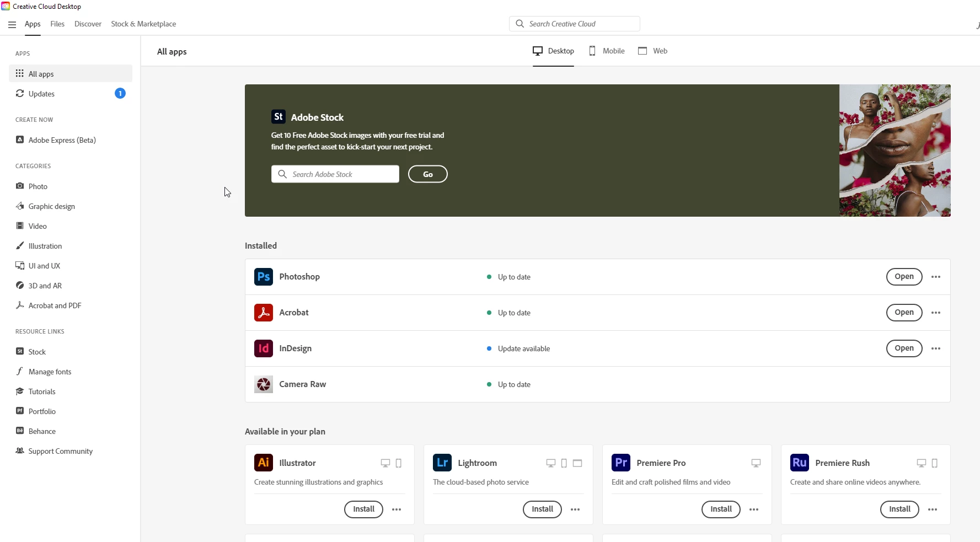
Task: Click Photoshop's 'Up to date' status
Action: point(508,277)
